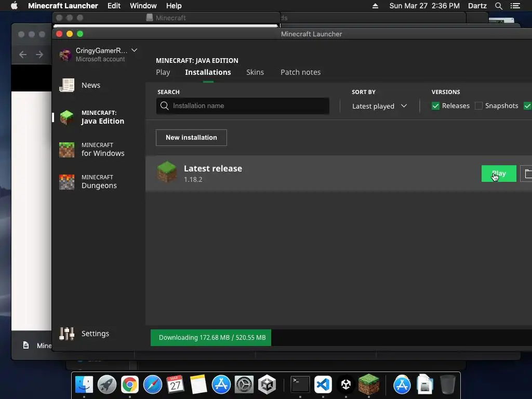Image resolution: width=532 pixels, height=399 pixels.
Task: Open the Help menu
Action: (x=174, y=6)
